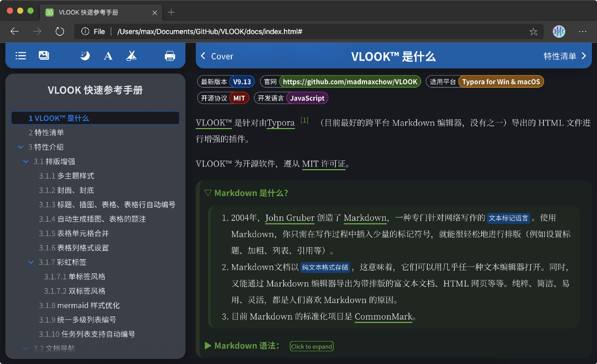Viewport: 597px width, 364px height.
Task: Select outline item 3 特性介绍
Action: [46, 147]
